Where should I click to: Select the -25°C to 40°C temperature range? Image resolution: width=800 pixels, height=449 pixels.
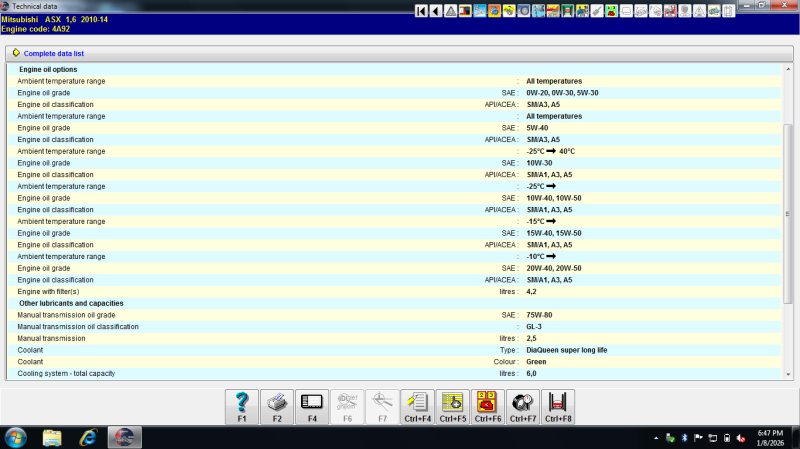[551, 152]
